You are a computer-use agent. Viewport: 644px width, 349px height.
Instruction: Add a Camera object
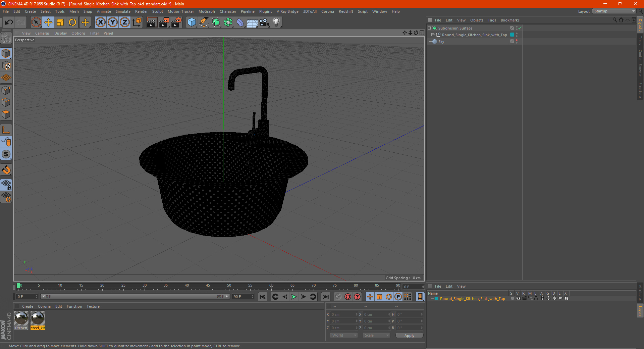pos(264,22)
